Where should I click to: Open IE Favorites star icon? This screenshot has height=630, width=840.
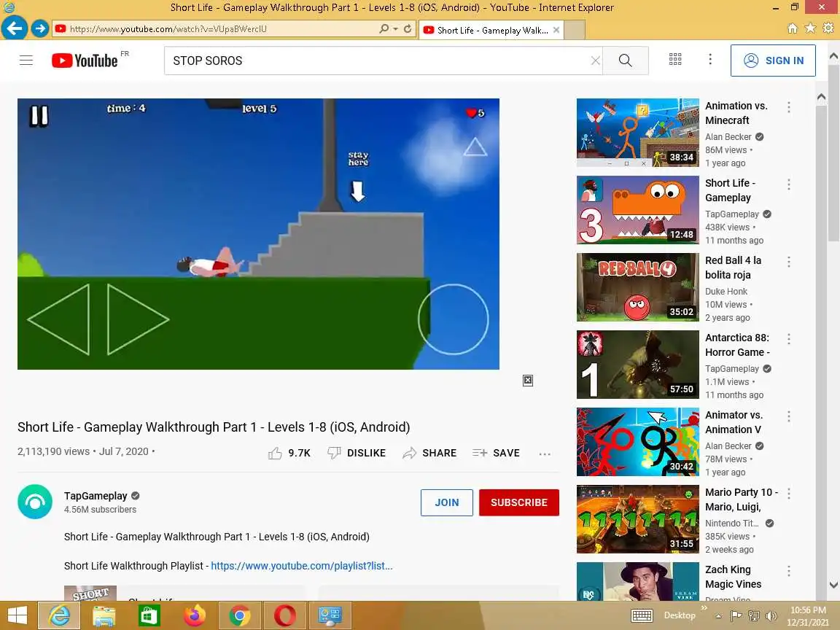tap(810, 28)
